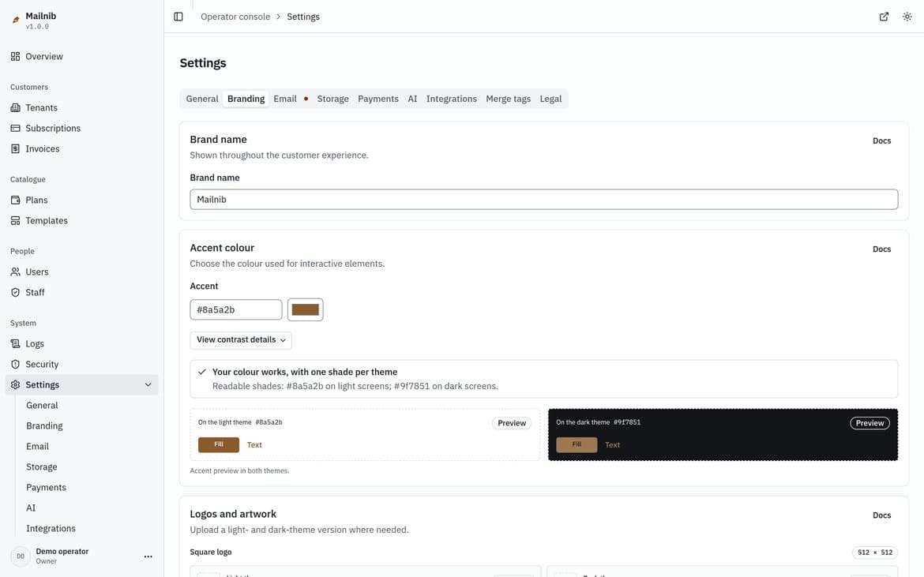Open the external link icon in header
The image size is (924, 577).
click(x=884, y=17)
